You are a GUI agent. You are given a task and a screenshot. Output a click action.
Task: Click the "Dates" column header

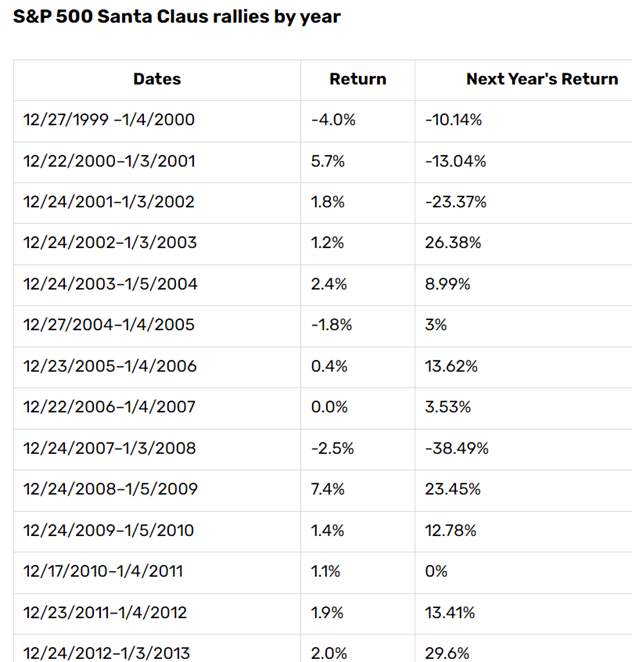tap(156, 79)
